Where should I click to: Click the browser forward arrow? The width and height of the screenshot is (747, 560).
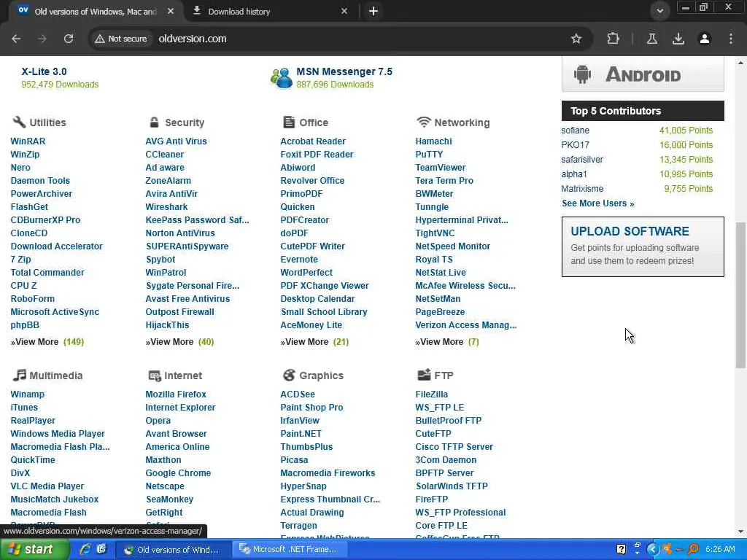tap(42, 39)
